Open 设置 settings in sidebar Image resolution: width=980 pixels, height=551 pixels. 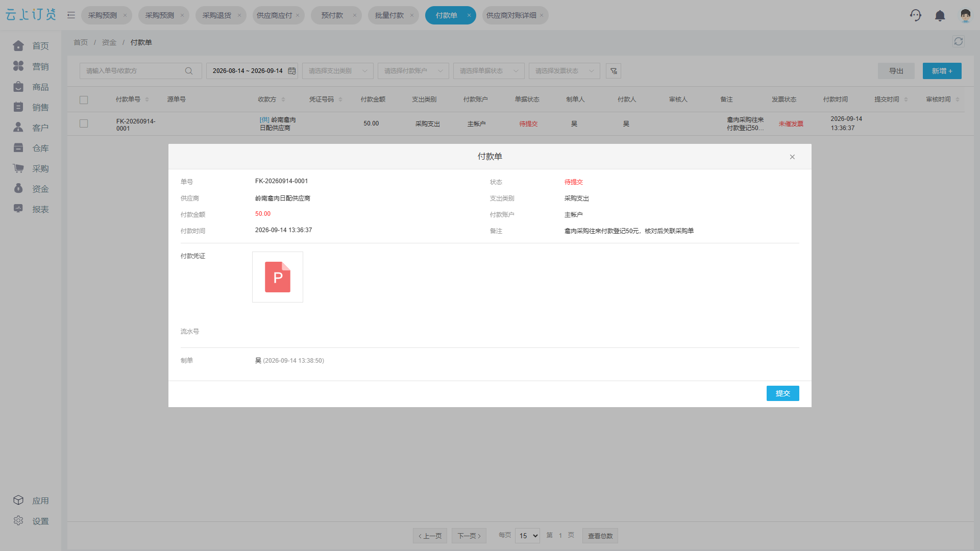(31, 521)
